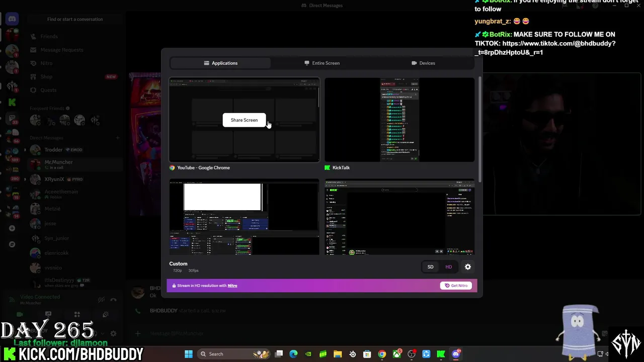Click the 'YouTube - Google Chrome' label
This screenshot has height=362, width=644.
click(x=203, y=168)
